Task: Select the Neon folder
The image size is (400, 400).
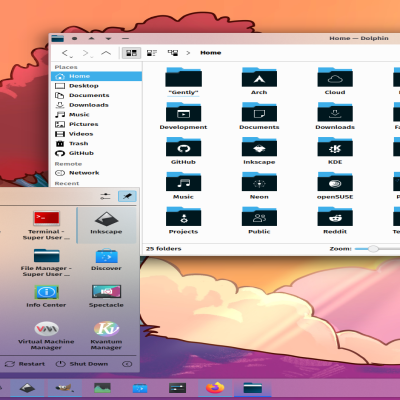Action: [259, 186]
